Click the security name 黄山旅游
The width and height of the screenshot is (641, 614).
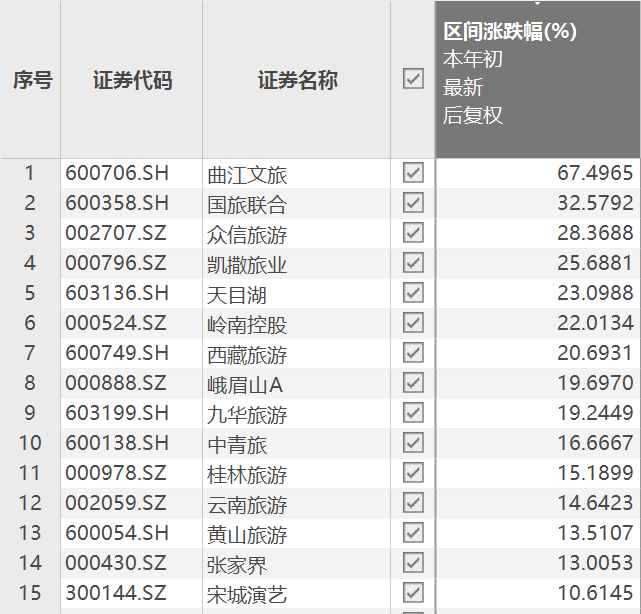247,536
